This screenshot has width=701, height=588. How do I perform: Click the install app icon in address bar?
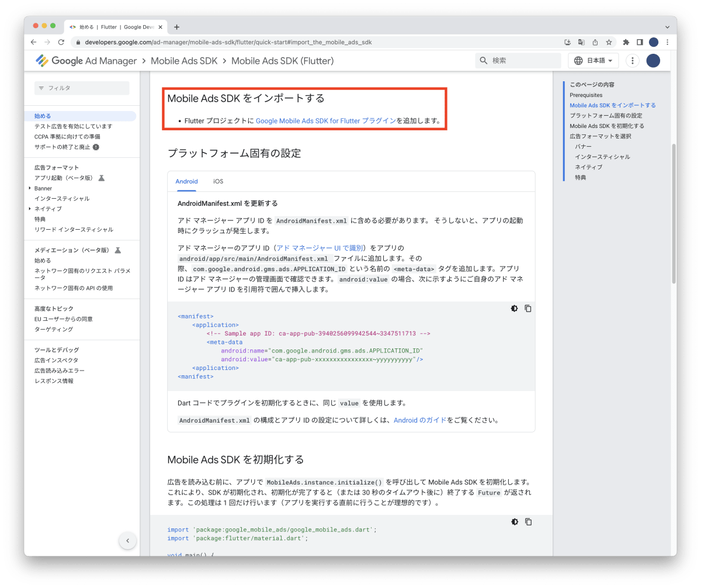pos(567,42)
